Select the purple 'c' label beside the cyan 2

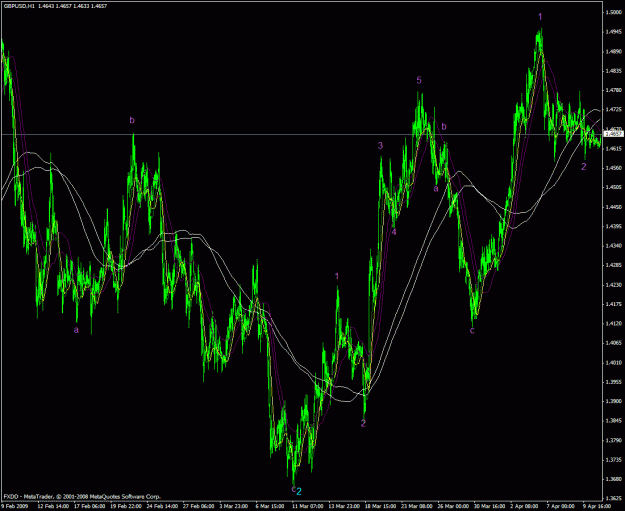tap(294, 489)
